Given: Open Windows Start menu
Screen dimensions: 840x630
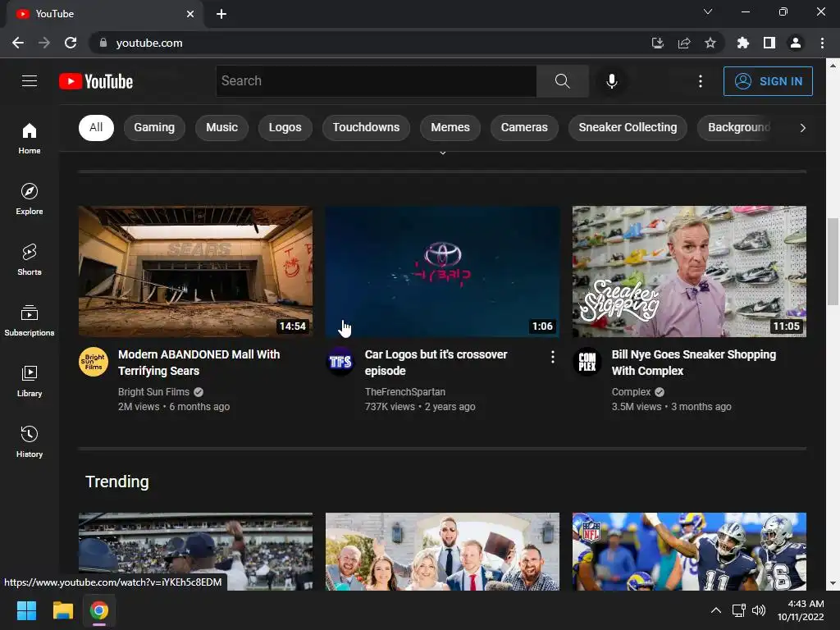Looking at the screenshot, I should click(26, 610).
